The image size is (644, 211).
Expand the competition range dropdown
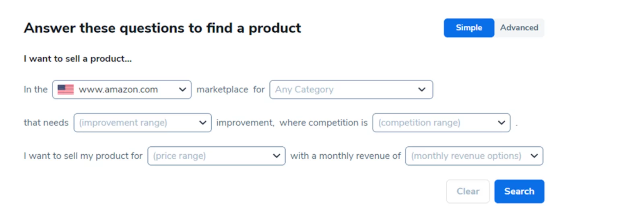pos(442,123)
